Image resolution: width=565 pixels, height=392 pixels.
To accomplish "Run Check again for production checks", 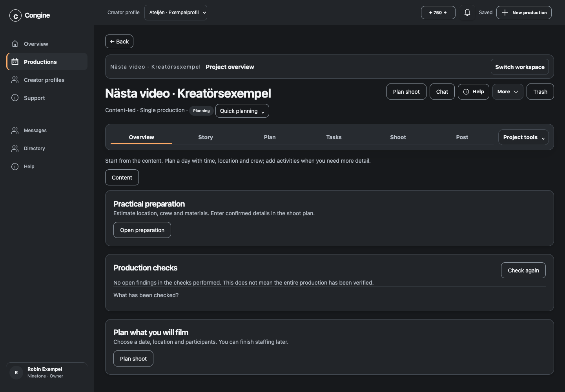I will click(x=523, y=270).
